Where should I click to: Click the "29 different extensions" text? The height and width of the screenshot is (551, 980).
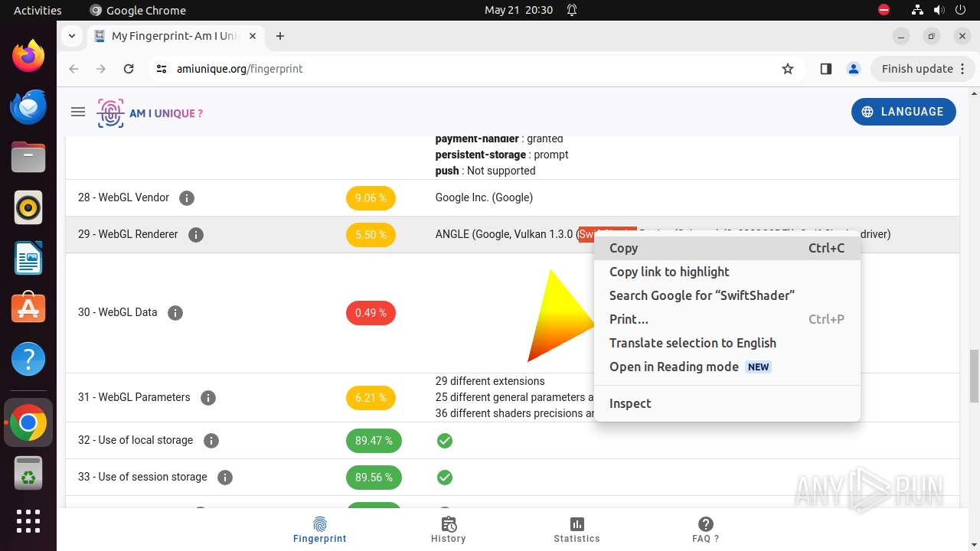pyautogui.click(x=490, y=381)
